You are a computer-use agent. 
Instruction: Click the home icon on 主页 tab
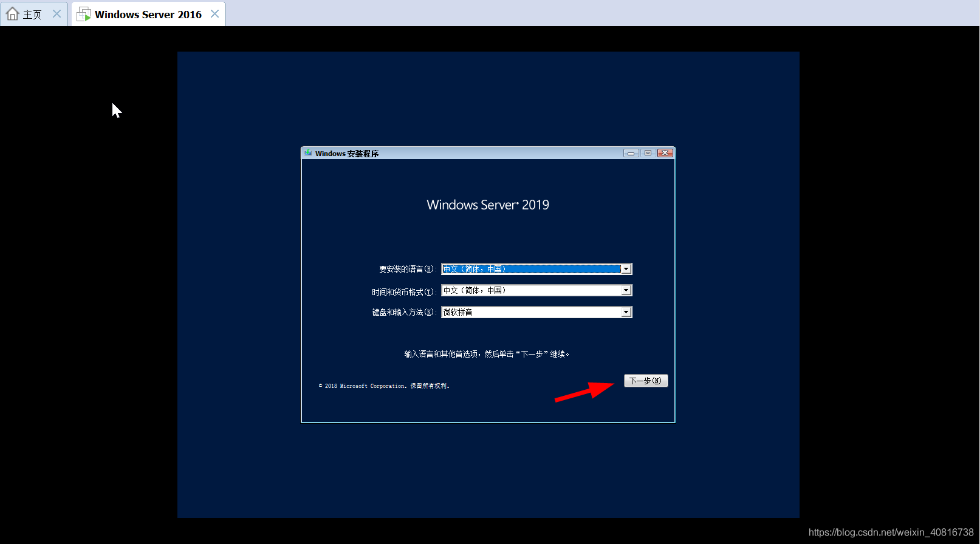click(x=13, y=13)
